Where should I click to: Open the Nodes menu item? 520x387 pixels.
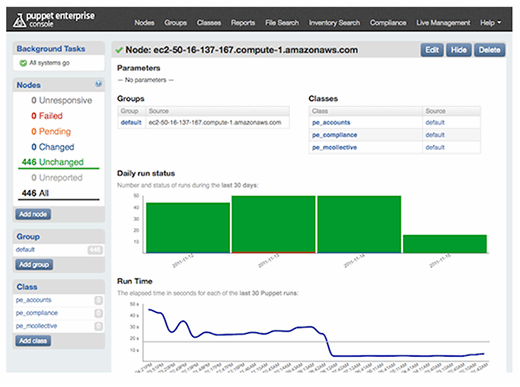coord(144,23)
